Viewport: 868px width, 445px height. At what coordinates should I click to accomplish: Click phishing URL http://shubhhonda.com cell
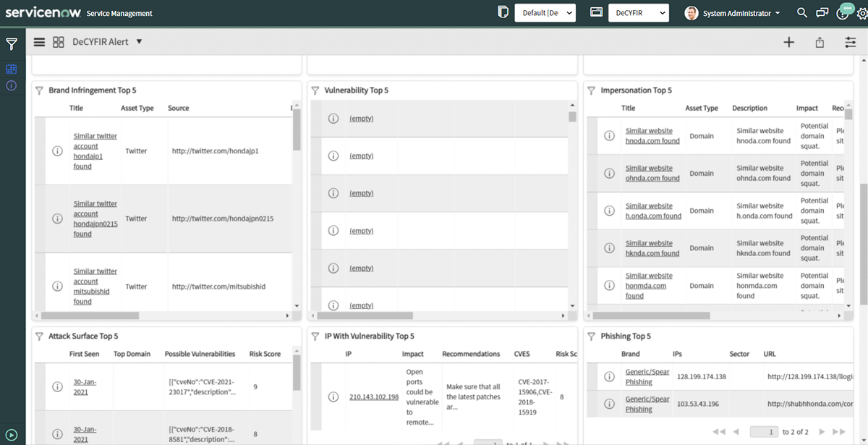point(809,404)
